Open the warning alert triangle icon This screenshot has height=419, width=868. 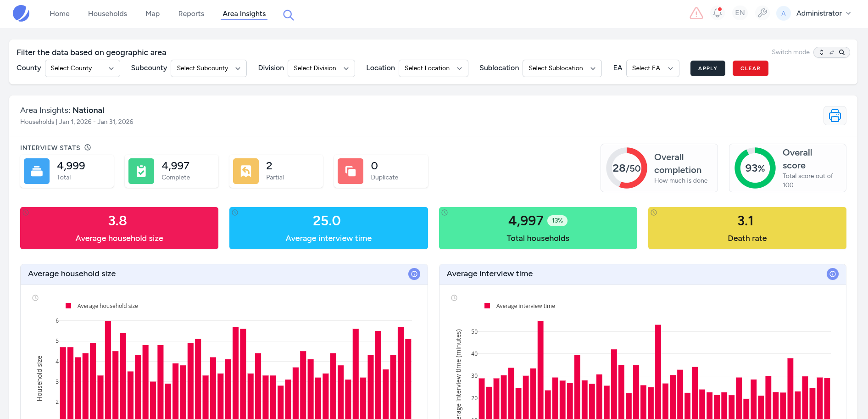point(696,13)
